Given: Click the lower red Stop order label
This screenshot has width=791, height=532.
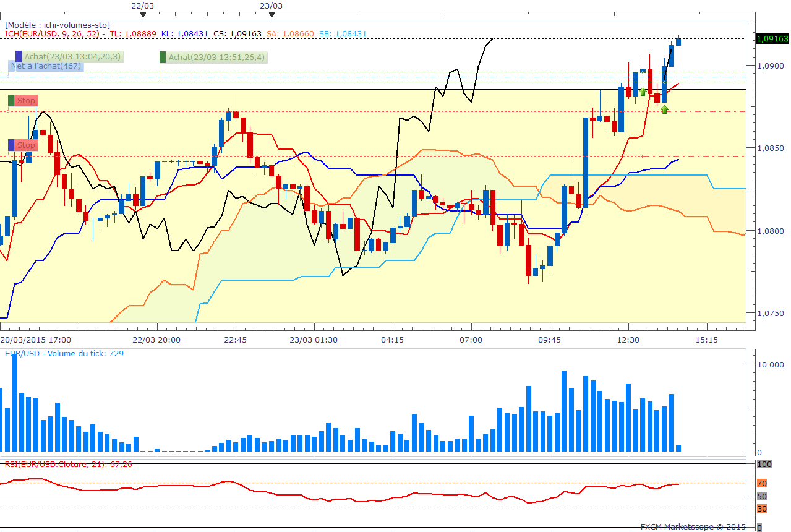Looking at the screenshot, I should click(x=26, y=145).
